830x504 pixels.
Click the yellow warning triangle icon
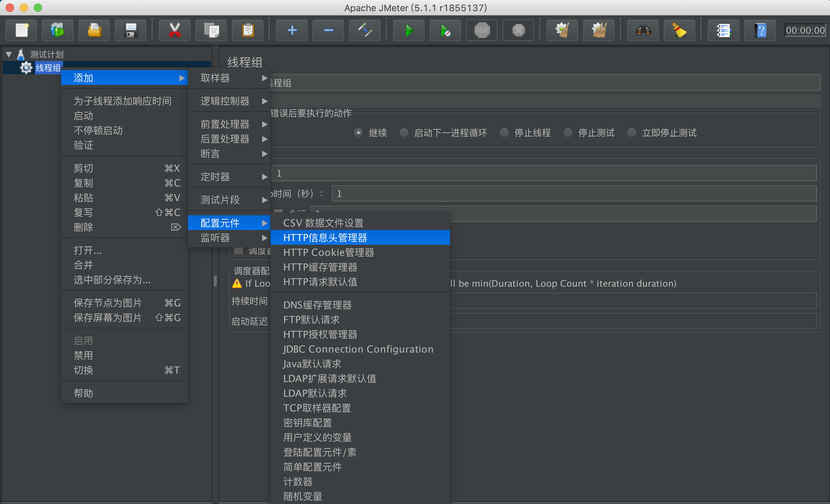[237, 283]
